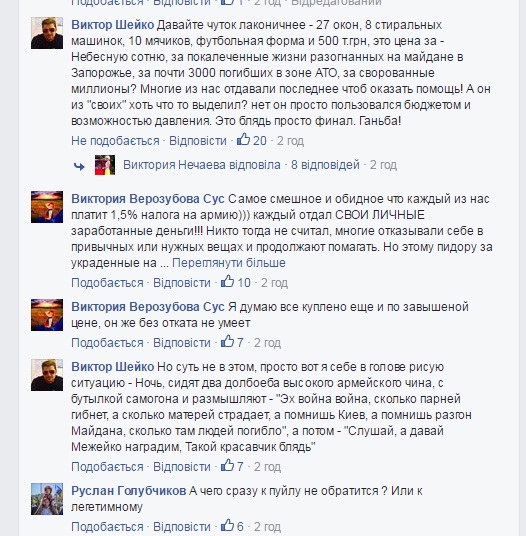The height and width of the screenshot is (536, 526).
Task: Click the like count icon on Руслан Голубчиков's comment
Action: (227, 525)
